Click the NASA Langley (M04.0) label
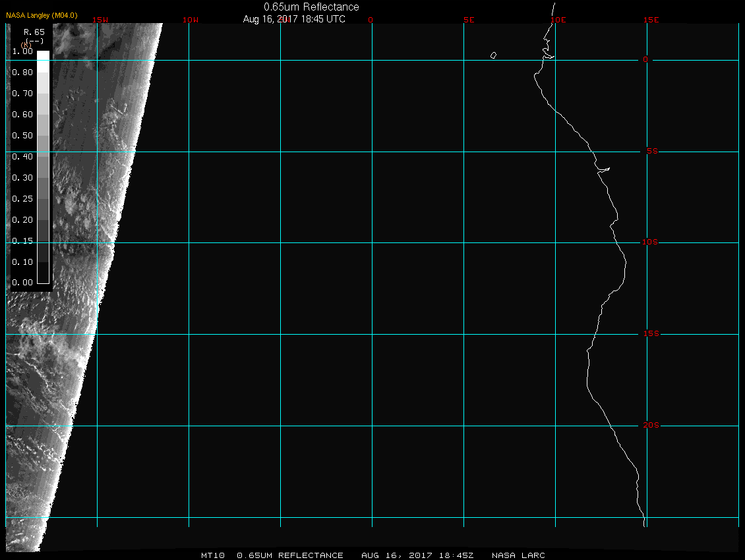 [x=42, y=15]
